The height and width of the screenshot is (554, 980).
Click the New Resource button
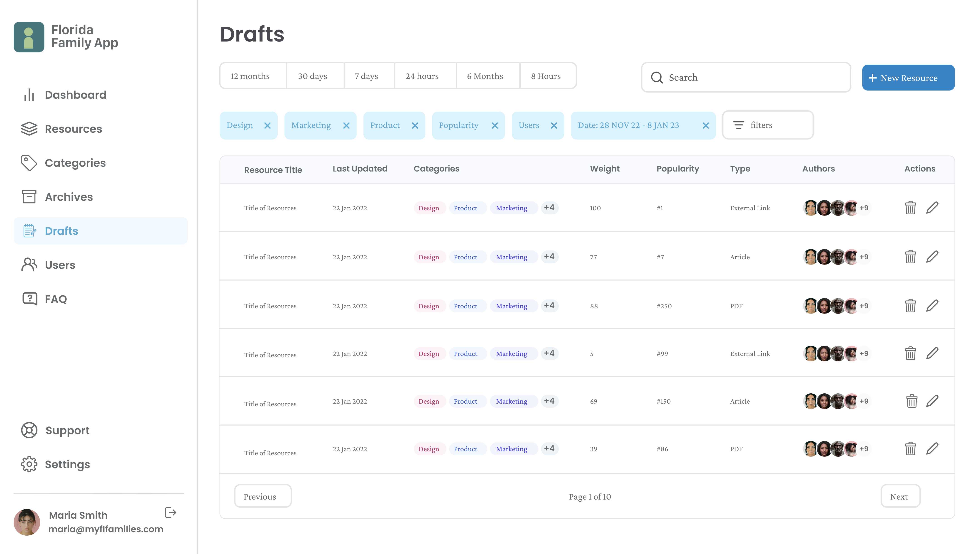point(908,78)
